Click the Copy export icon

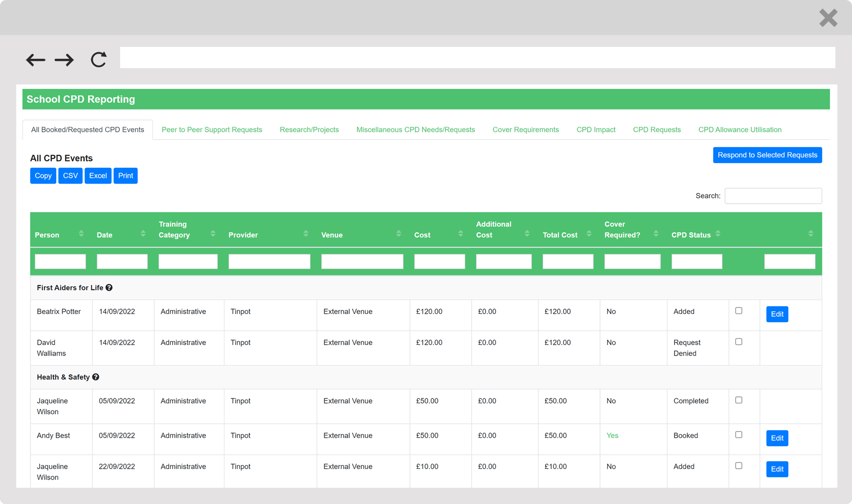point(42,176)
